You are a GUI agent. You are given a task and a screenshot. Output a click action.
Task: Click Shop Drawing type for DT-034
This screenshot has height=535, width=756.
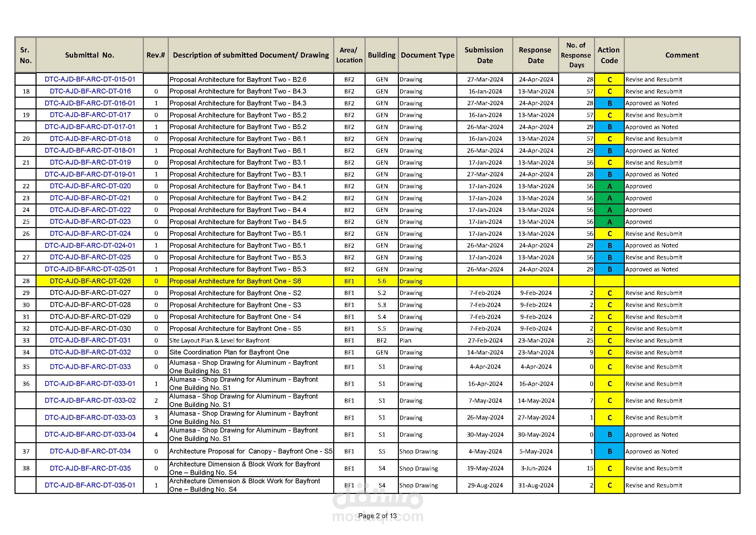[418, 451]
